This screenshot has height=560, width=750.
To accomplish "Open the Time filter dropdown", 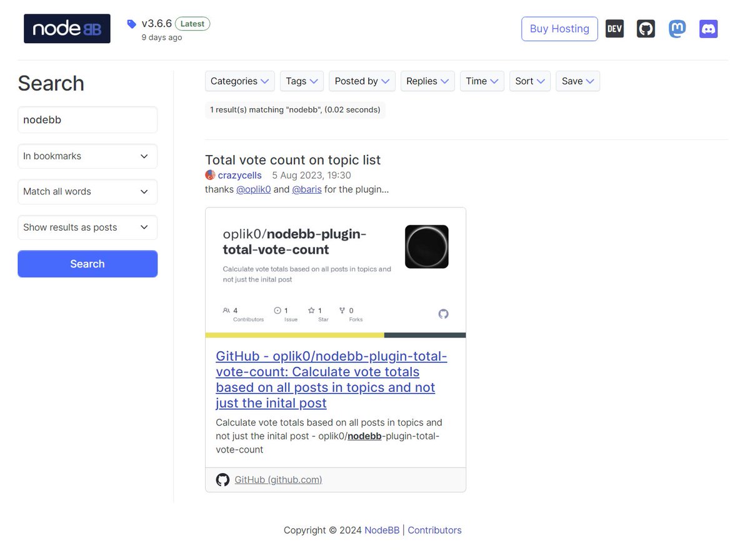I will coord(482,81).
